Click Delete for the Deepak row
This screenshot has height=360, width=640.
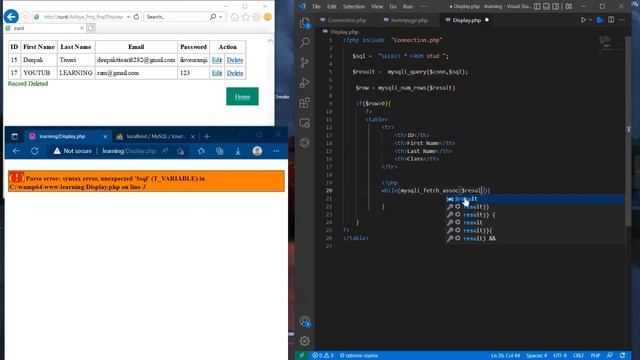235,60
